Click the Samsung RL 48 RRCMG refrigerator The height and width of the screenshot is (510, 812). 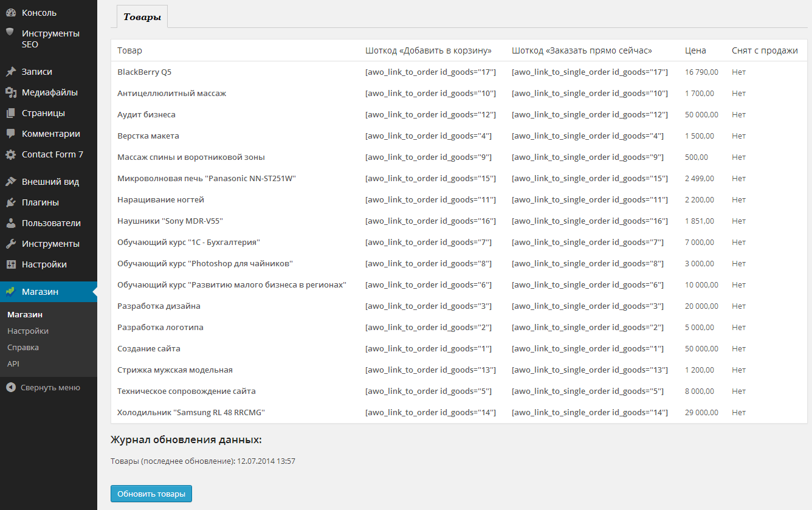[191, 413]
